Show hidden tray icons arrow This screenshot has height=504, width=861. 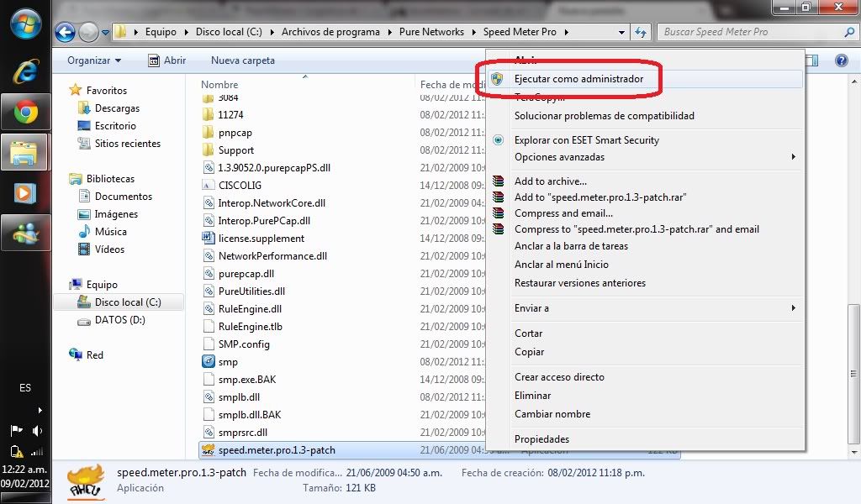(40, 410)
